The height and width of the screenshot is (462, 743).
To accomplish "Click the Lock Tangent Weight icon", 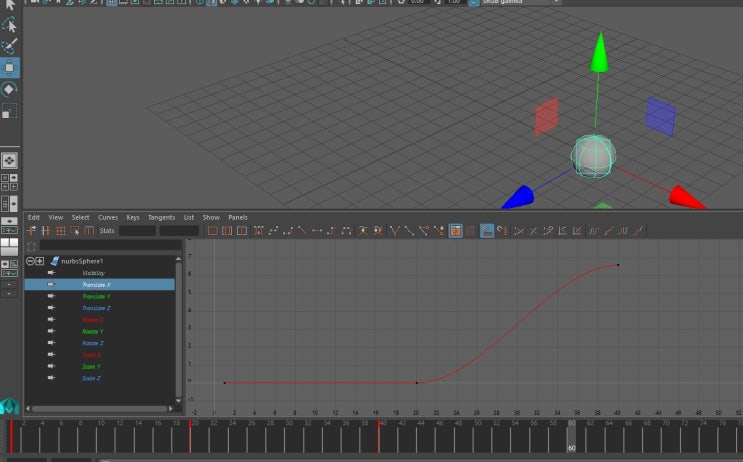I will 439,231.
